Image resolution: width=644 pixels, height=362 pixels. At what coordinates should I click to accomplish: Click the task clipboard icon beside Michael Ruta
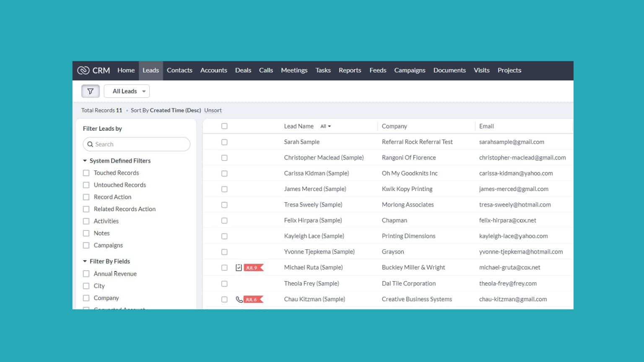click(x=238, y=267)
